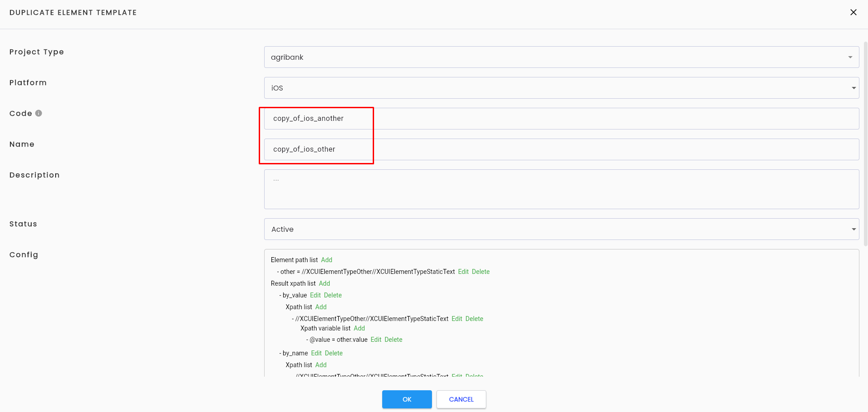Screen dimensions: 868x412
Task: Add to Xpath list under by_value
Action: coord(321,307)
